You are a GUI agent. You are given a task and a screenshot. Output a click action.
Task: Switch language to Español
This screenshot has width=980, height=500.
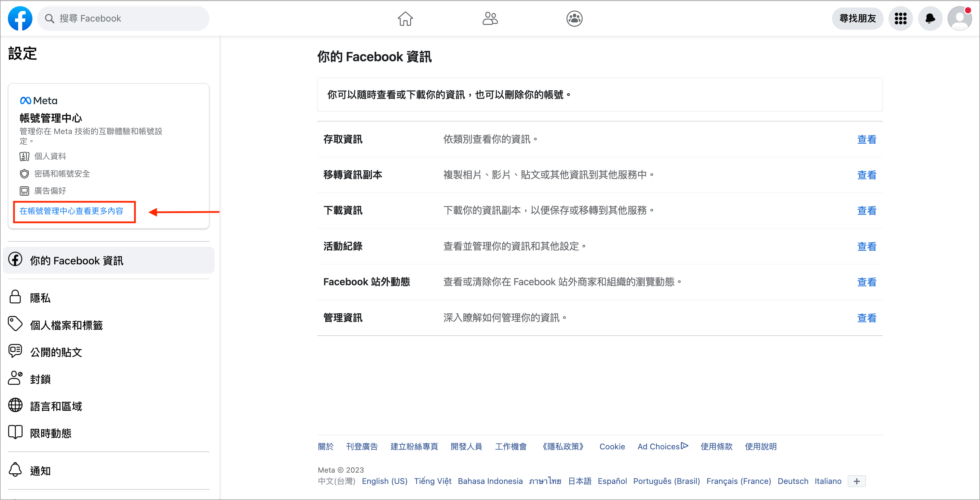pyautogui.click(x=612, y=481)
